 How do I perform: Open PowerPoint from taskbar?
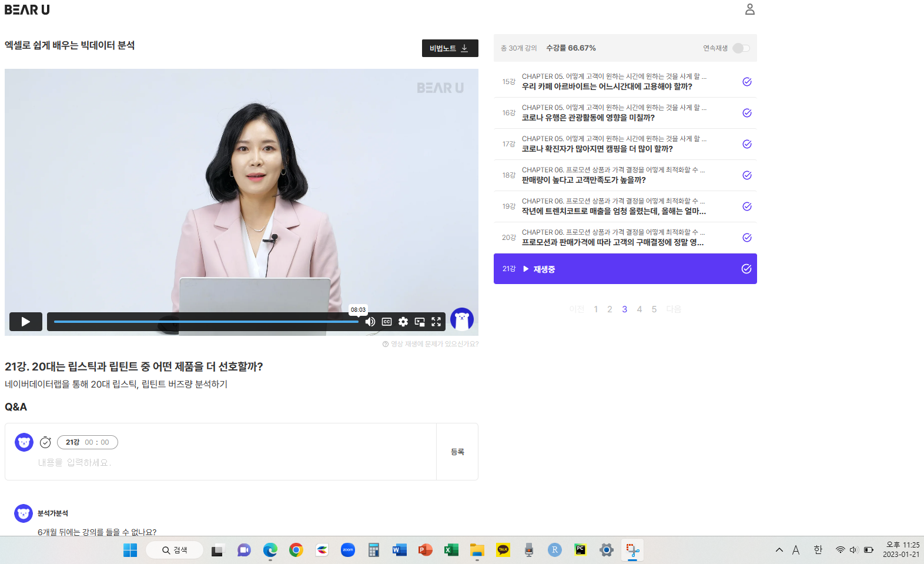click(x=426, y=550)
